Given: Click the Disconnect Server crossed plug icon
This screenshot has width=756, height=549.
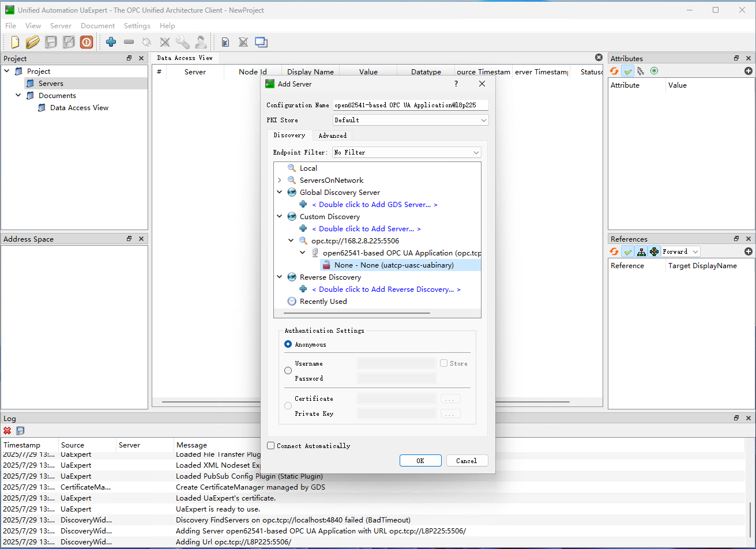Looking at the screenshot, I should [x=165, y=42].
